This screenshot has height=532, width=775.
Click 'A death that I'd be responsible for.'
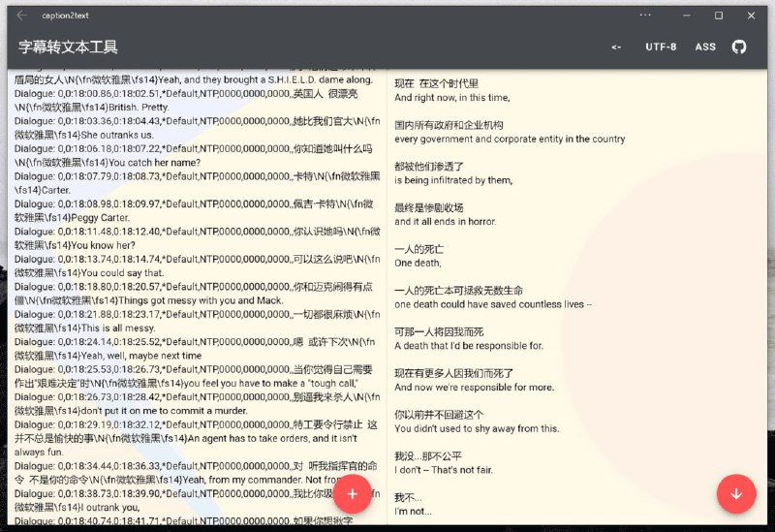coord(469,346)
